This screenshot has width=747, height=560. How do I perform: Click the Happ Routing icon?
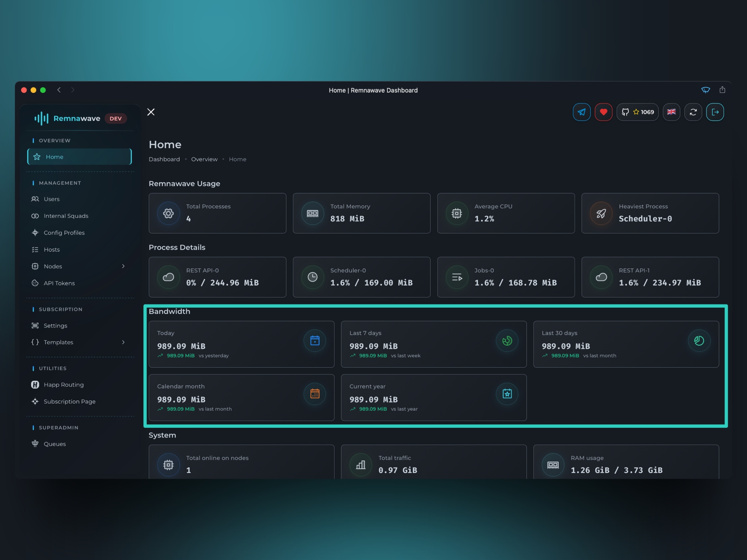(x=35, y=385)
